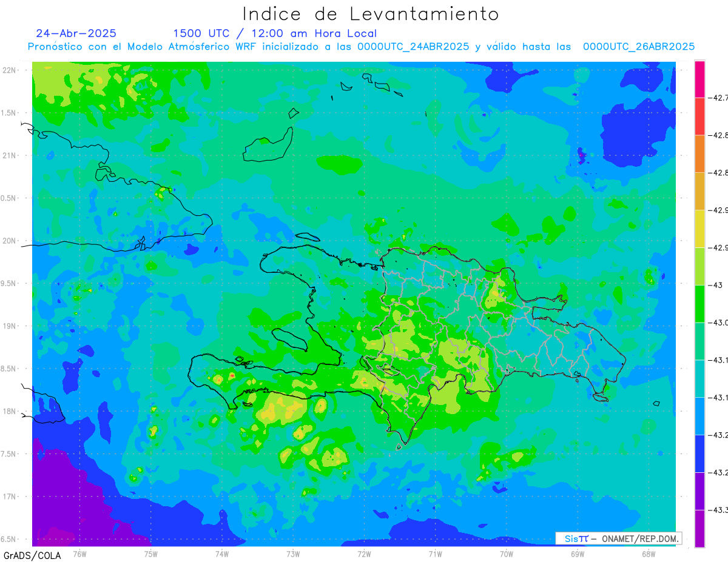This screenshot has width=728, height=562.
Task: Select the royal blue color scale segment
Action: [x=699, y=453]
